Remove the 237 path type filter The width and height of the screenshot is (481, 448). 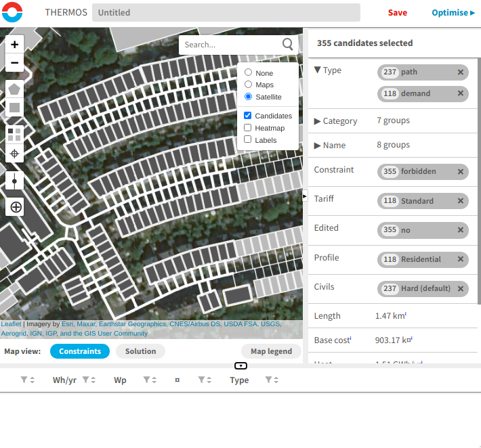(x=461, y=72)
